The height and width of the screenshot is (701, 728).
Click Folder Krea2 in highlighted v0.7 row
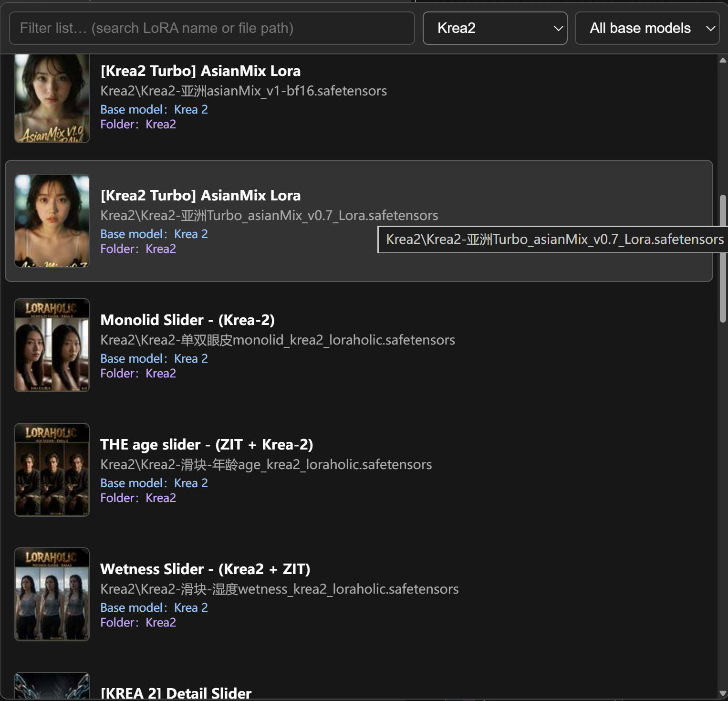[138, 249]
